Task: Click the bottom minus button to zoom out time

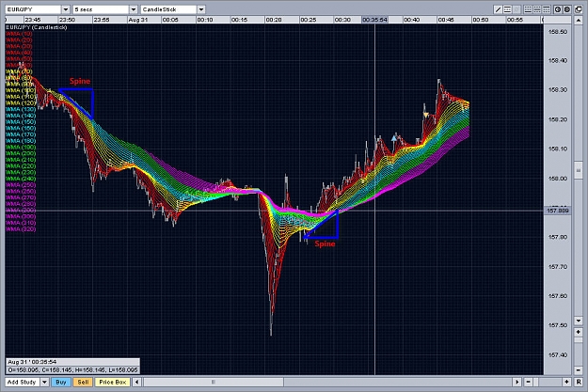Action: pos(529,382)
